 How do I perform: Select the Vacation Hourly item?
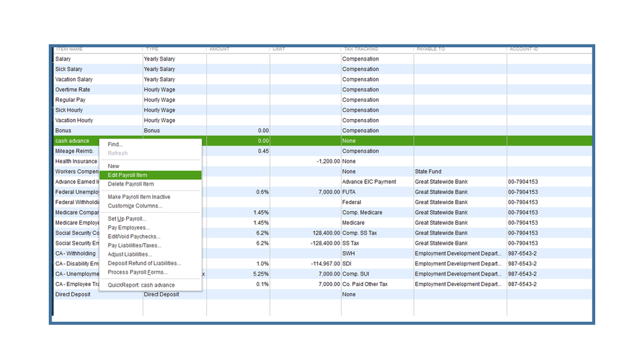coord(74,120)
